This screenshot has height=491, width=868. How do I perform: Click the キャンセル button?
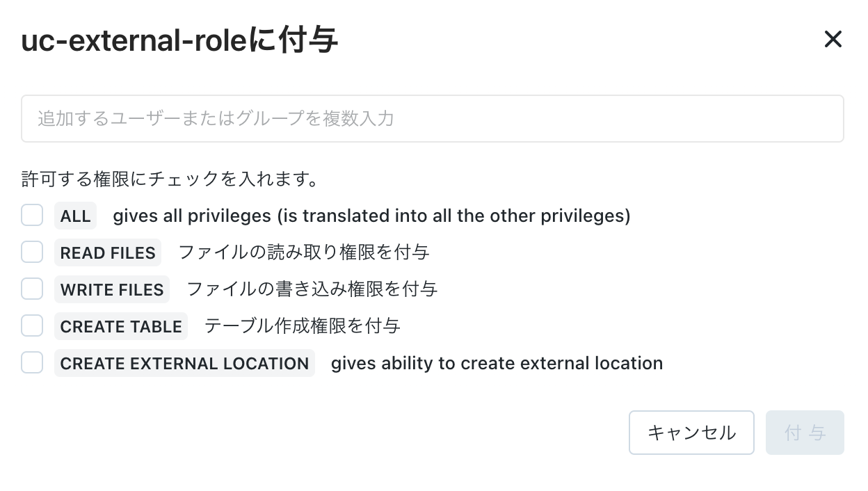click(x=691, y=432)
